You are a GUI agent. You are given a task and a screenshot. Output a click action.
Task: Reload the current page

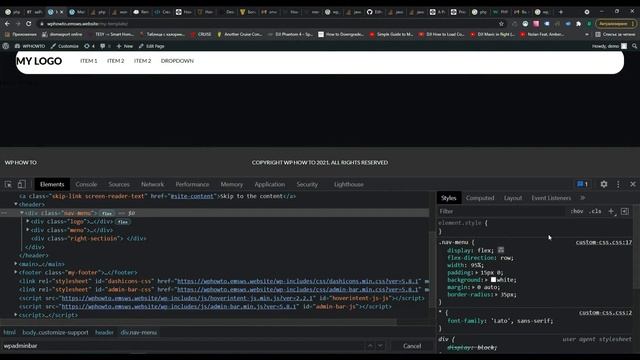click(x=29, y=24)
